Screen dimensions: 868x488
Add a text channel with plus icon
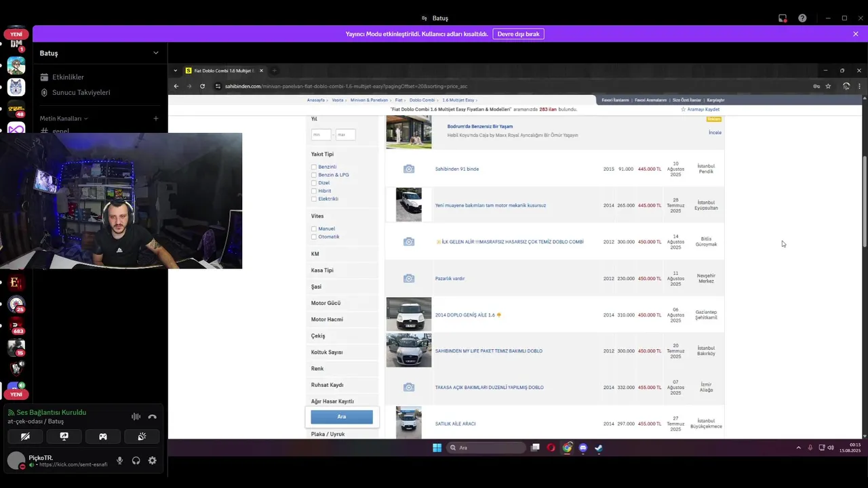(x=156, y=119)
